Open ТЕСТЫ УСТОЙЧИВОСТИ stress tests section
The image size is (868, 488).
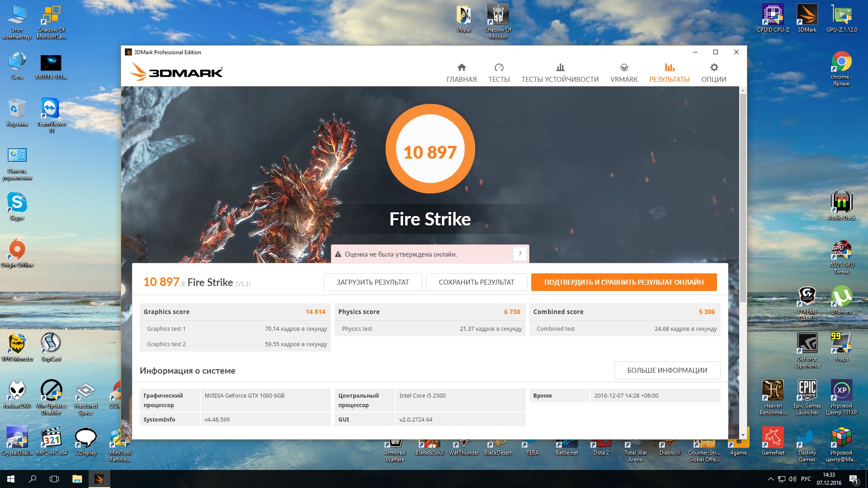tap(560, 73)
